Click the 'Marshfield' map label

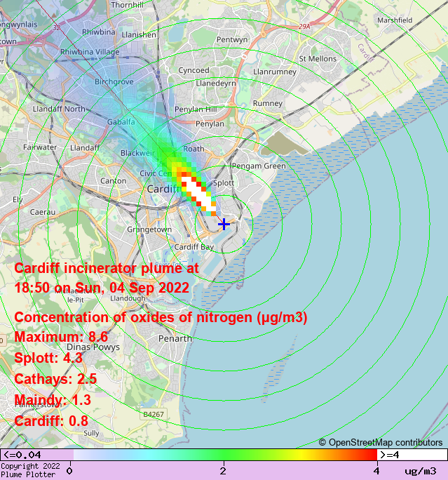395,20
